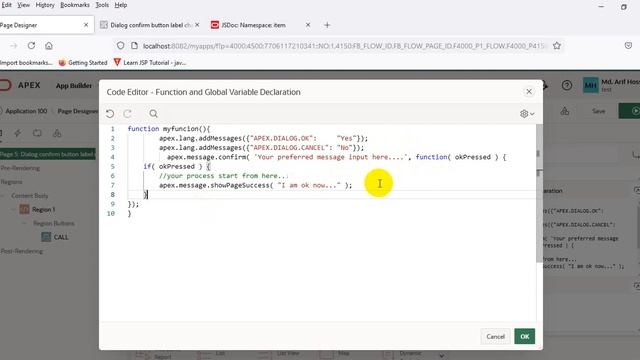Click the code editor vertical scrollbar

click(539, 192)
